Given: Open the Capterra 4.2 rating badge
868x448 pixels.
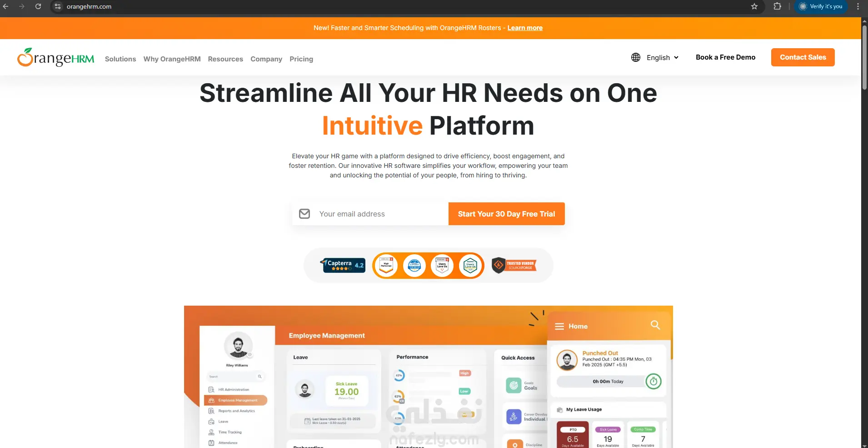Looking at the screenshot, I should pos(343,265).
